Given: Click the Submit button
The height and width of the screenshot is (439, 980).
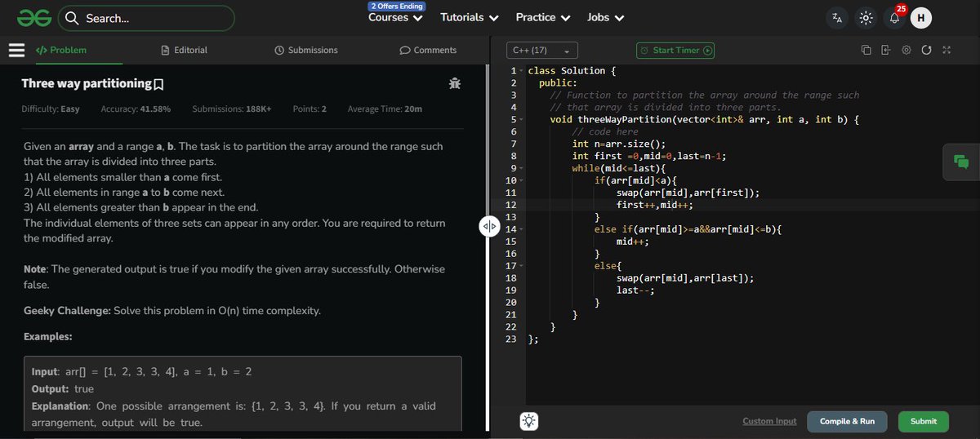Looking at the screenshot, I should [x=924, y=421].
